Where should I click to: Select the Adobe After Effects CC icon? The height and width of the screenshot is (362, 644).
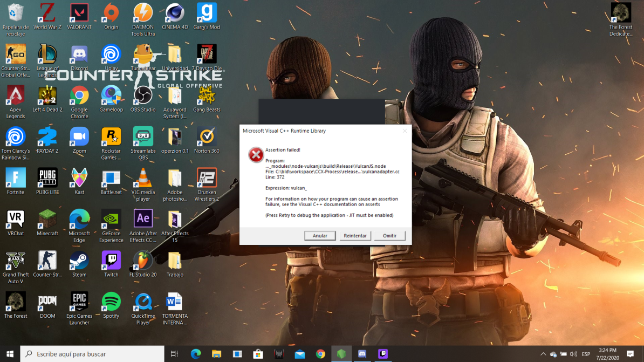coord(143,226)
